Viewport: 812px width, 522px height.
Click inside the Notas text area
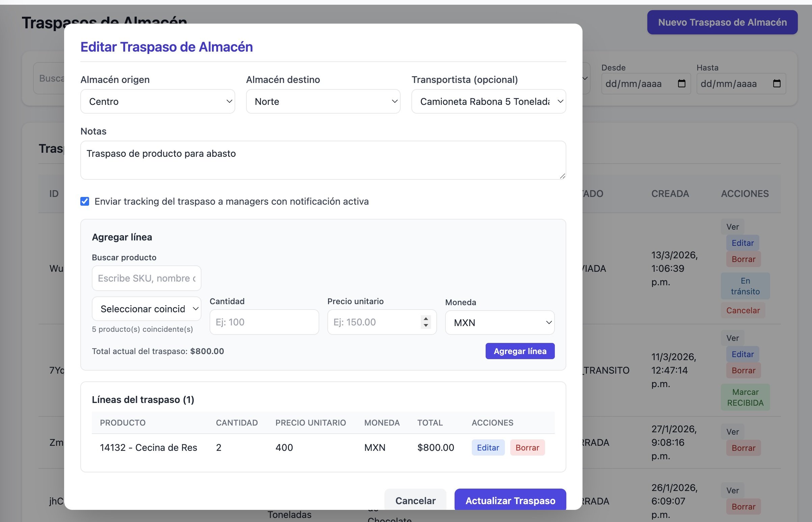(x=323, y=160)
